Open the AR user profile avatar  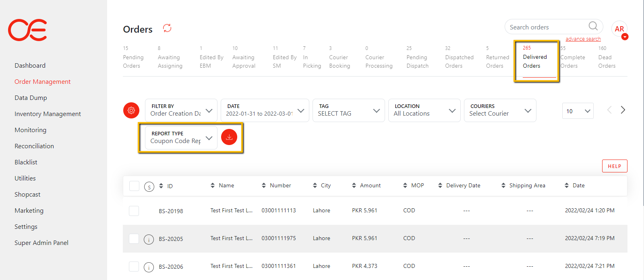pyautogui.click(x=619, y=29)
